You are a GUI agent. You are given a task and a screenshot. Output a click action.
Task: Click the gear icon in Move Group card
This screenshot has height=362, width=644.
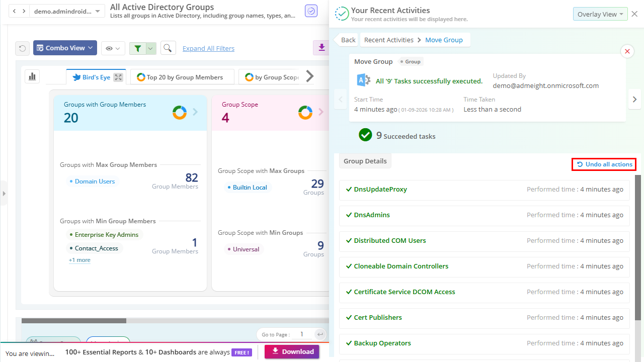pyautogui.click(x=364, y=80)
